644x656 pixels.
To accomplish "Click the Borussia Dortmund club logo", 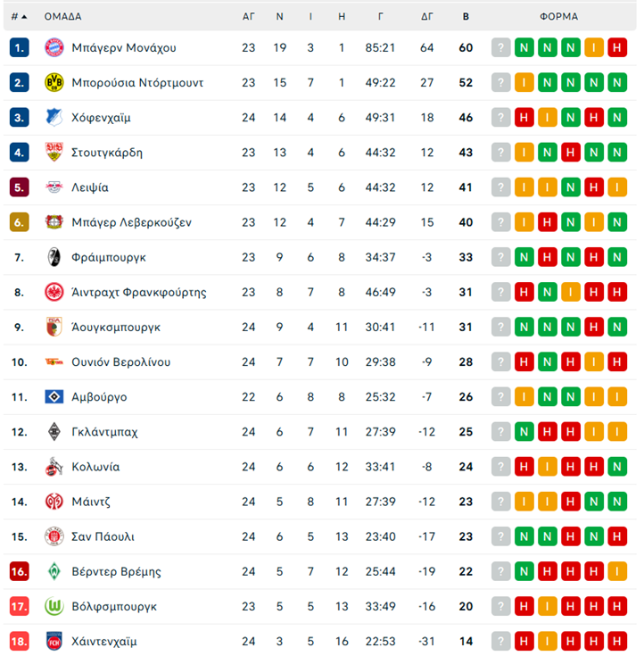I will click(x=54, y=82).
